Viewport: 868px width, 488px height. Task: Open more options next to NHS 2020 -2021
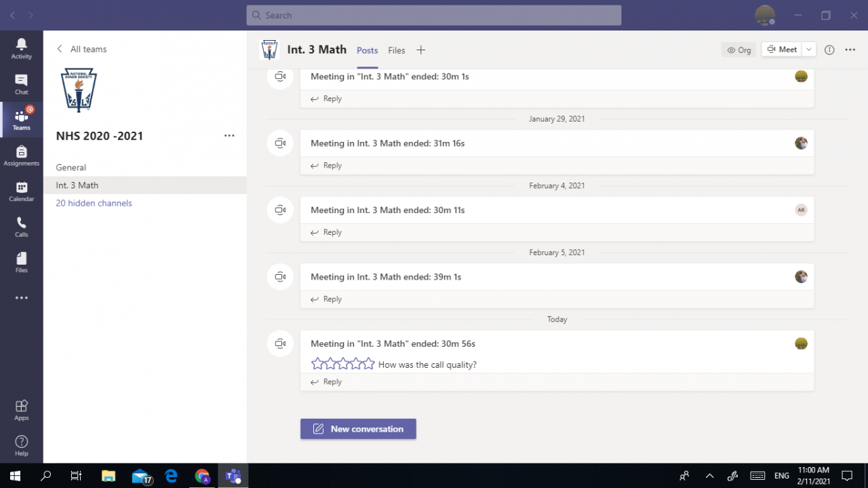click(x=229, y=136)
